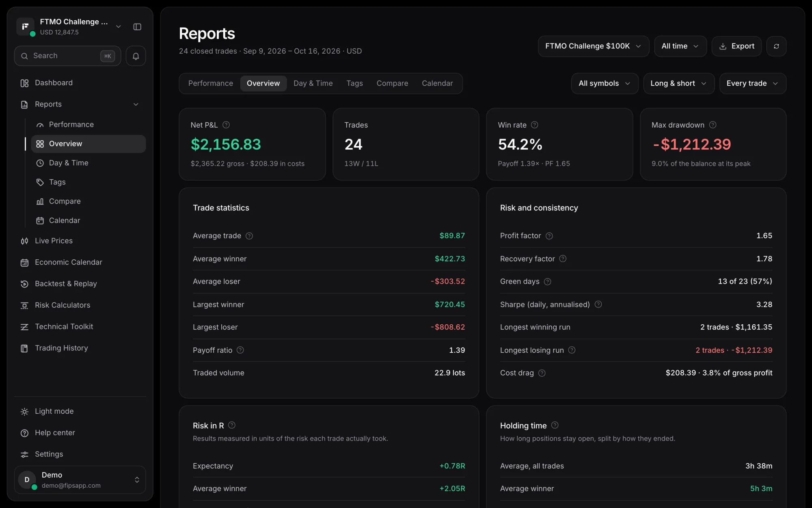Screen dimensions: 812x508
Task: Switch to the Performance tab
Action: (211, 83)
